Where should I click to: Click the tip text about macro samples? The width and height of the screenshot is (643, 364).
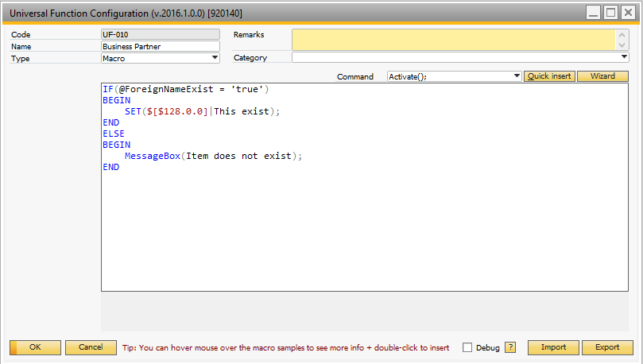(x=286, y=347)
